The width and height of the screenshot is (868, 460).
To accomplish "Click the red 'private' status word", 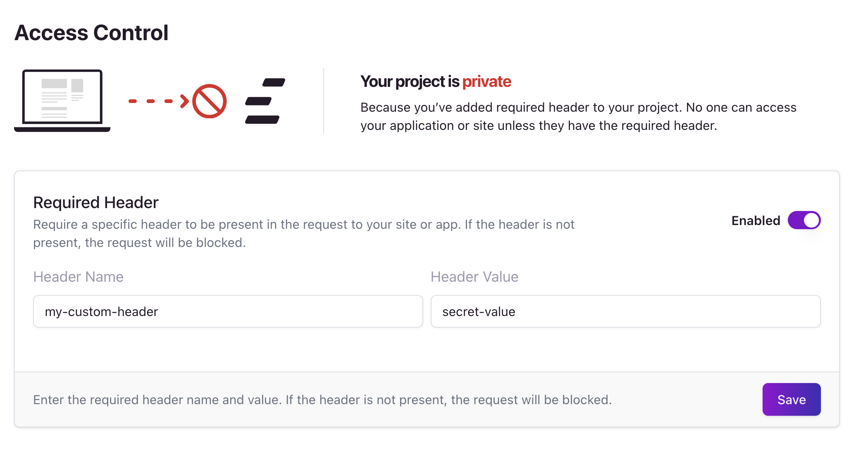I will click(486, 81).
